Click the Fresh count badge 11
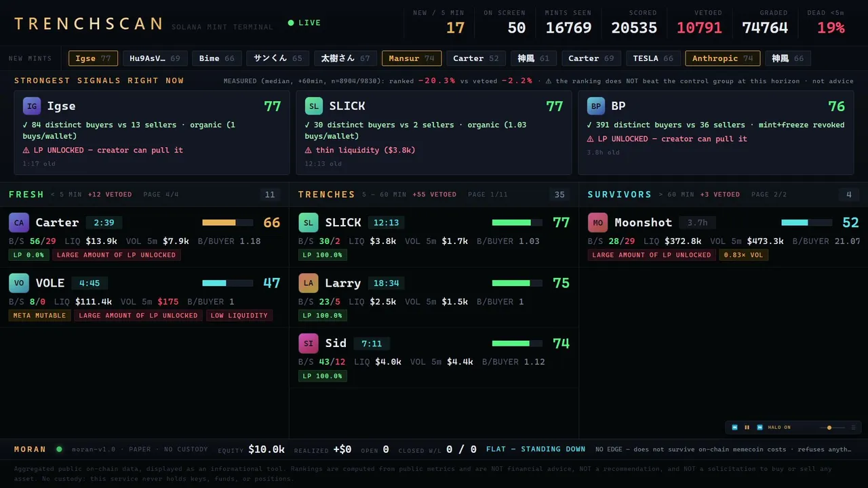868x488 pixels. point(270,195)
